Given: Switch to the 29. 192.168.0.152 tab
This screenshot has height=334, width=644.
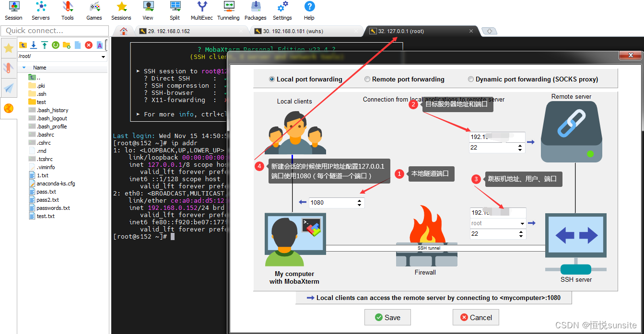Looking at the screenshot, I should pyautogui.click(x=191, y=31).
